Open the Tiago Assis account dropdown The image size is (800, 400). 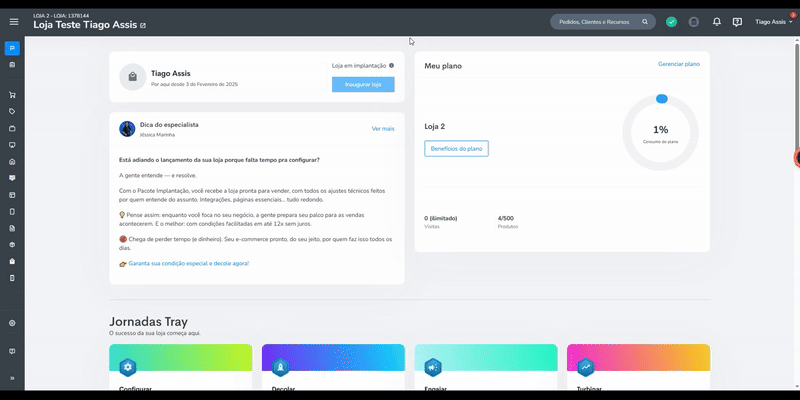pos(774,22)
